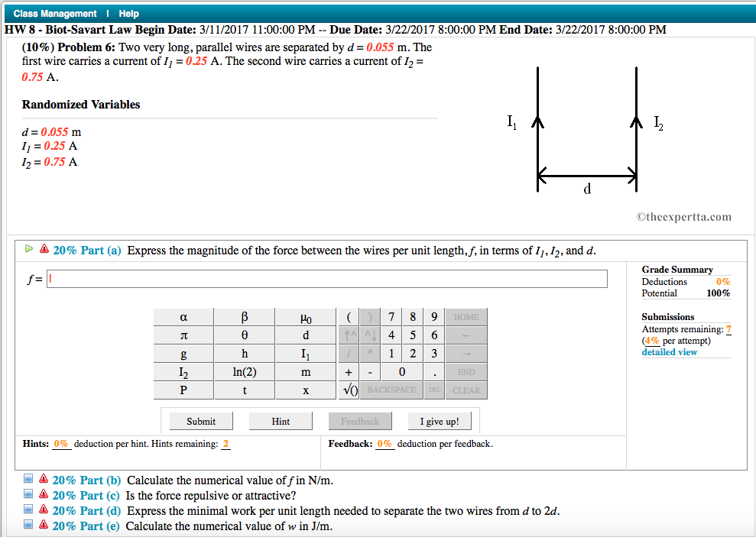Request a hint with the Hint button

click(x=281, y=421)
